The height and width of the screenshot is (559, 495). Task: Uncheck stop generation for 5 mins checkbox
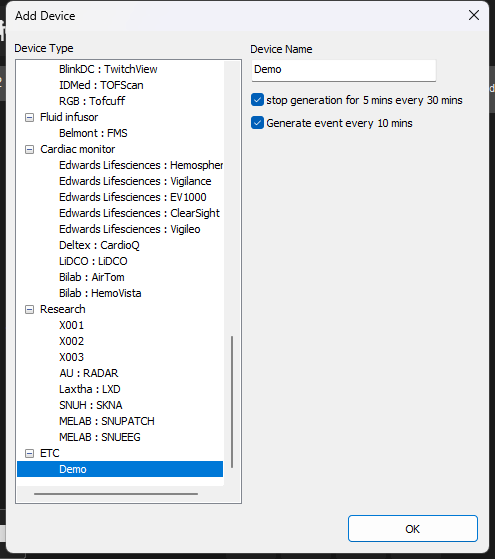point(257,100)
